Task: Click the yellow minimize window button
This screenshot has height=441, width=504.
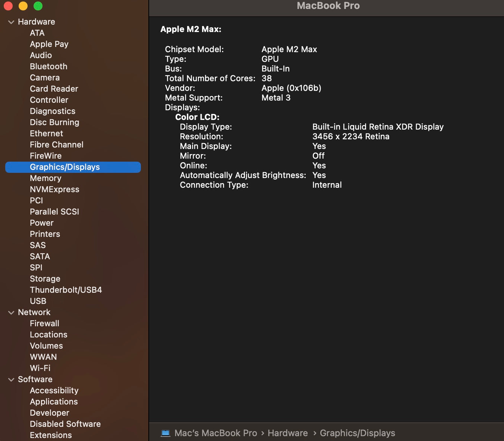Action: (x=23, y=6)
